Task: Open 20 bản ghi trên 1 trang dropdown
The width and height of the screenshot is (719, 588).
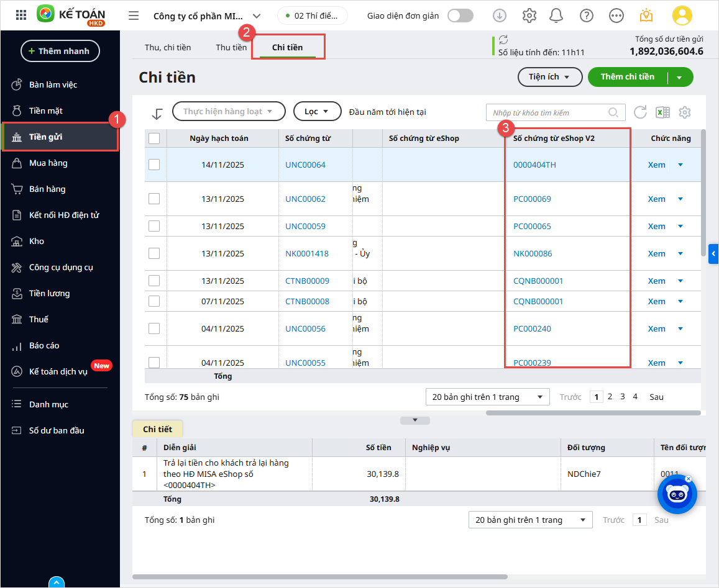Action: [487, 397]
